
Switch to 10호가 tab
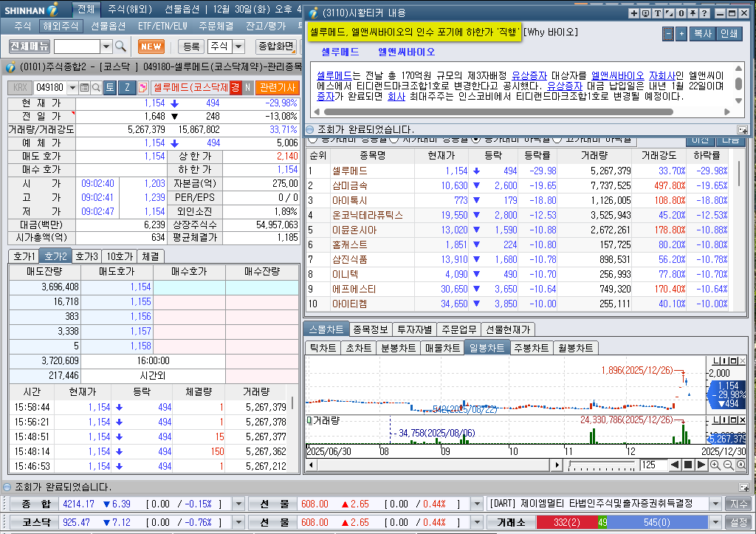[x=120, y=256]
